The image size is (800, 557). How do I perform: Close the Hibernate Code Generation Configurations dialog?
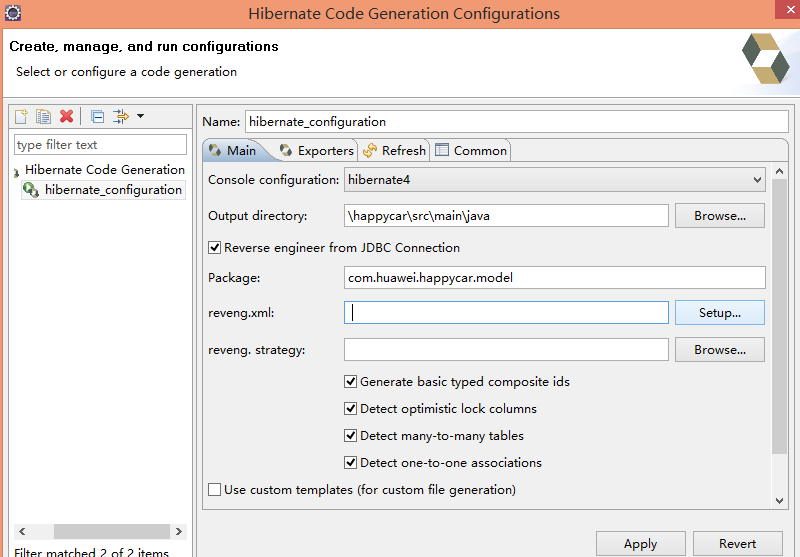click(788, 9)
